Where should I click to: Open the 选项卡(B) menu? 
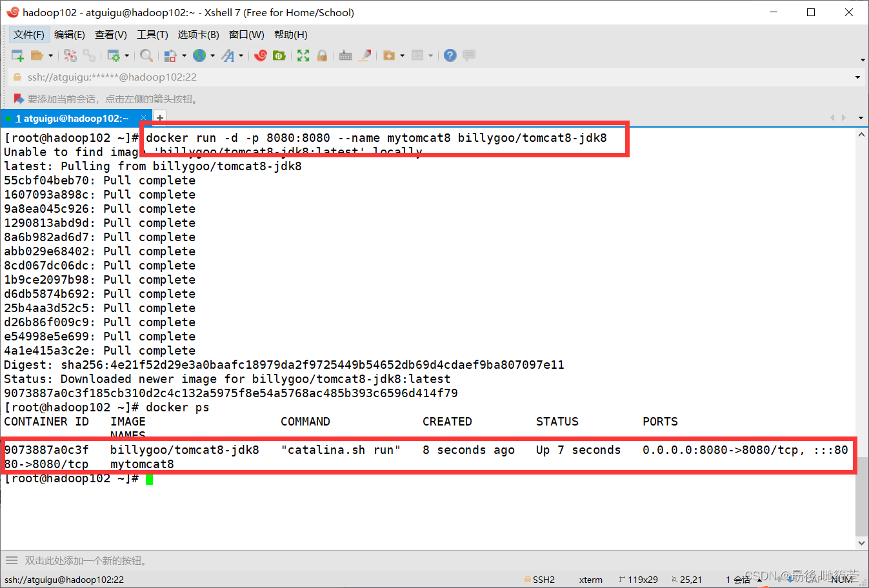pos(199,35)
